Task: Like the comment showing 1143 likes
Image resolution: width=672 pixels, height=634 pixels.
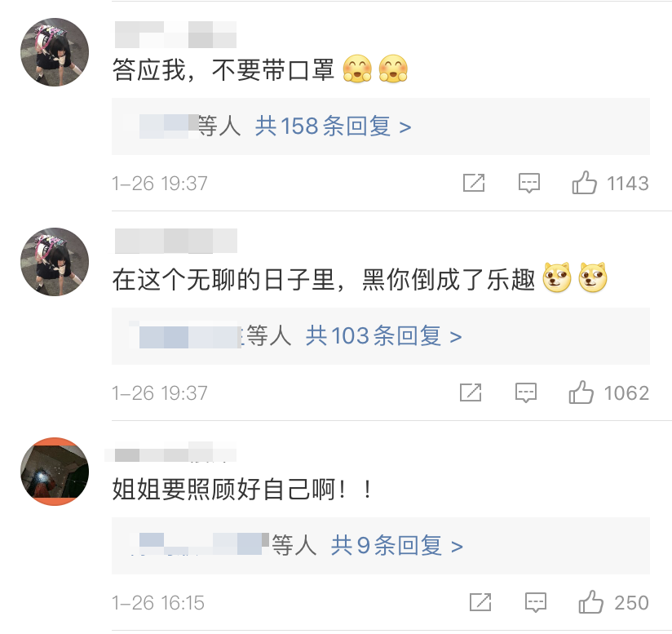Action: [584, 183]
